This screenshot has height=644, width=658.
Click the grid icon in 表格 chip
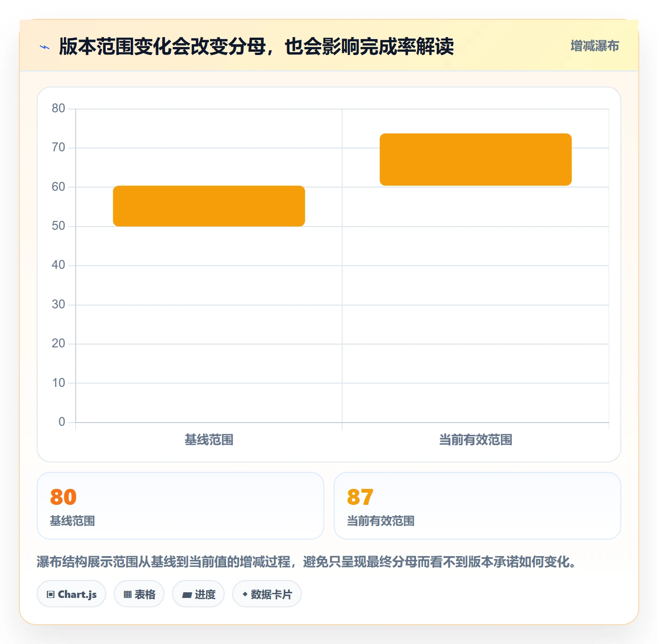click(x=127, y=595)
